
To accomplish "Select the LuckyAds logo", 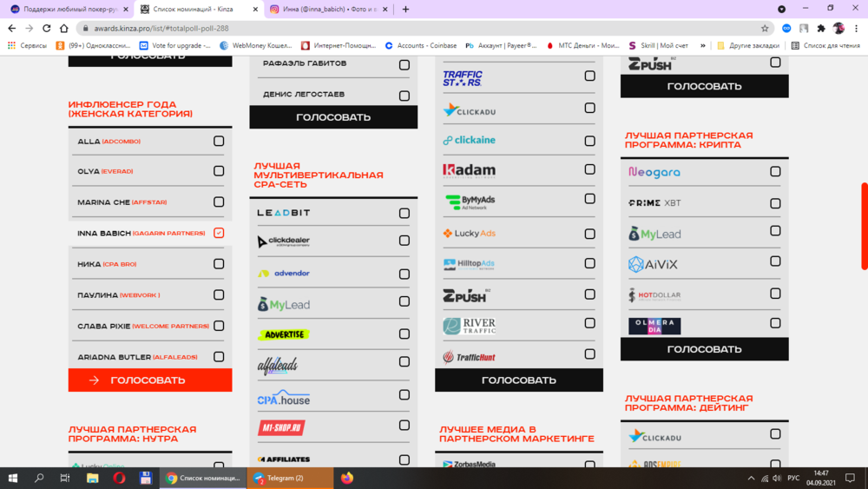I will click(469, 233).
